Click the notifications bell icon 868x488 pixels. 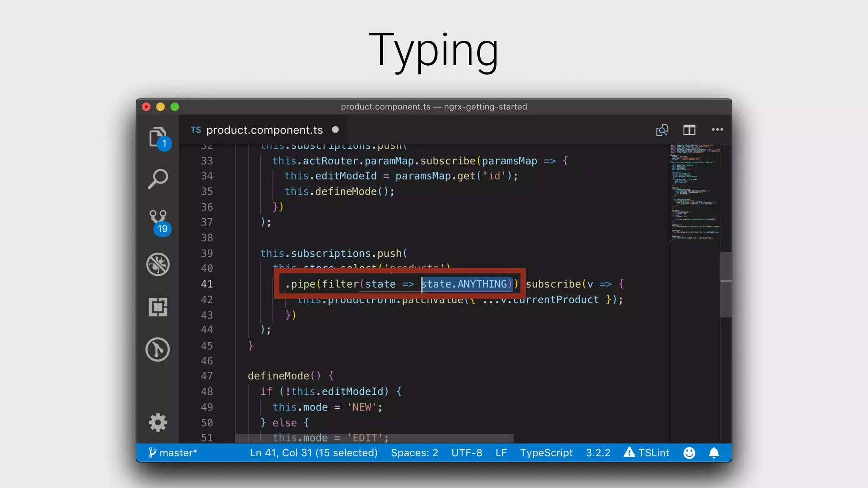[x=714, y=453]
